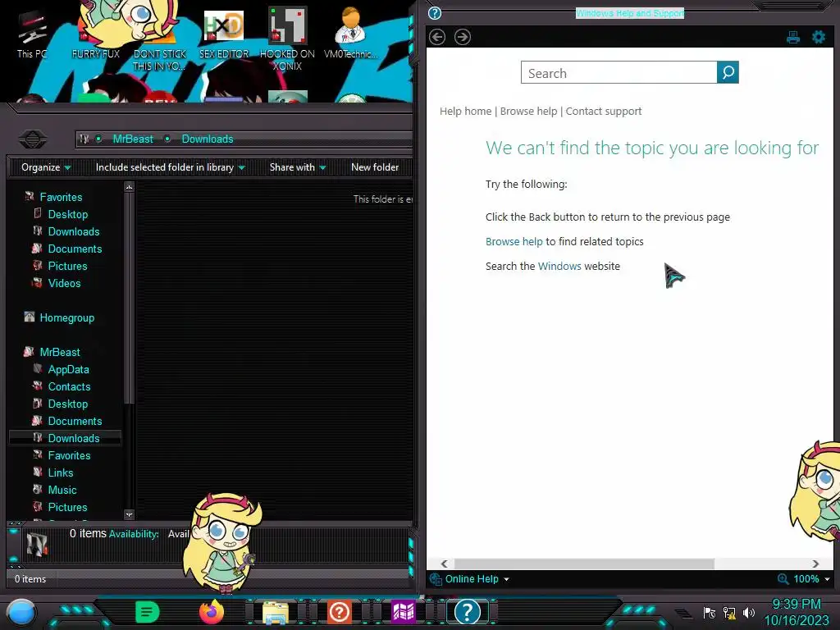Click the Help horizontal scrollbar left arrow

pyautogui.click(x=444, y=564)
